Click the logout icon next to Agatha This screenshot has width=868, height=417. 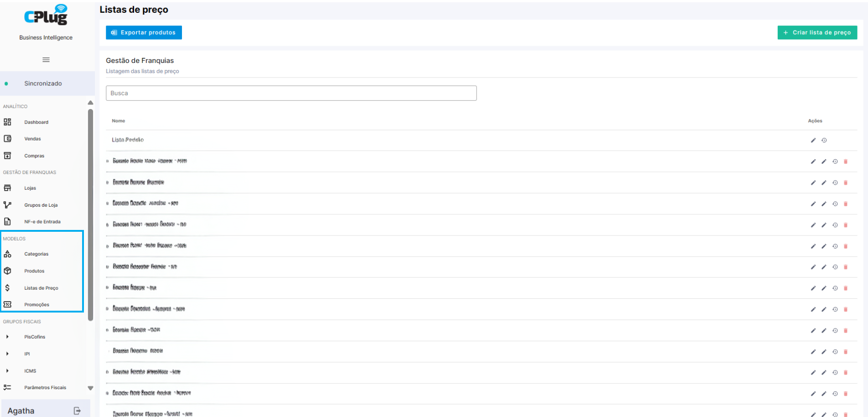[x=77, y=411]
